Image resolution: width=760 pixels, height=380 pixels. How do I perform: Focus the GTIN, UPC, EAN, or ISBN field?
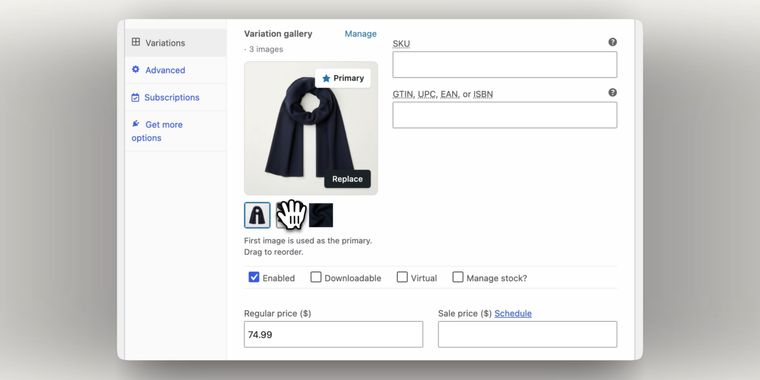point(505,115)
